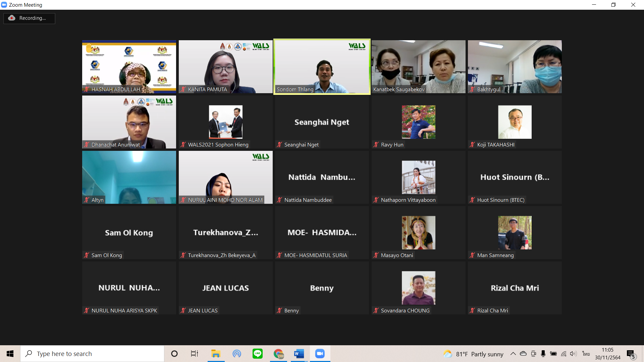Open the 81°F weather widget flyout
The image size is (644, 362).
[x=473, y=354]
